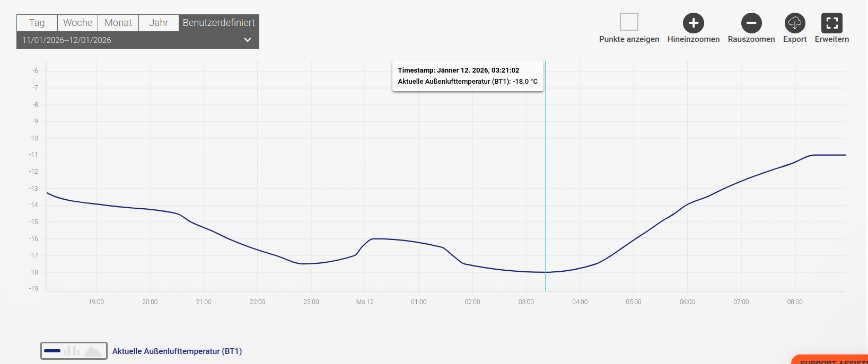The width and height of the screenshot is (868, 364).
Task: Click the Hineinzoomen plus icon
Action: point(693,23)
